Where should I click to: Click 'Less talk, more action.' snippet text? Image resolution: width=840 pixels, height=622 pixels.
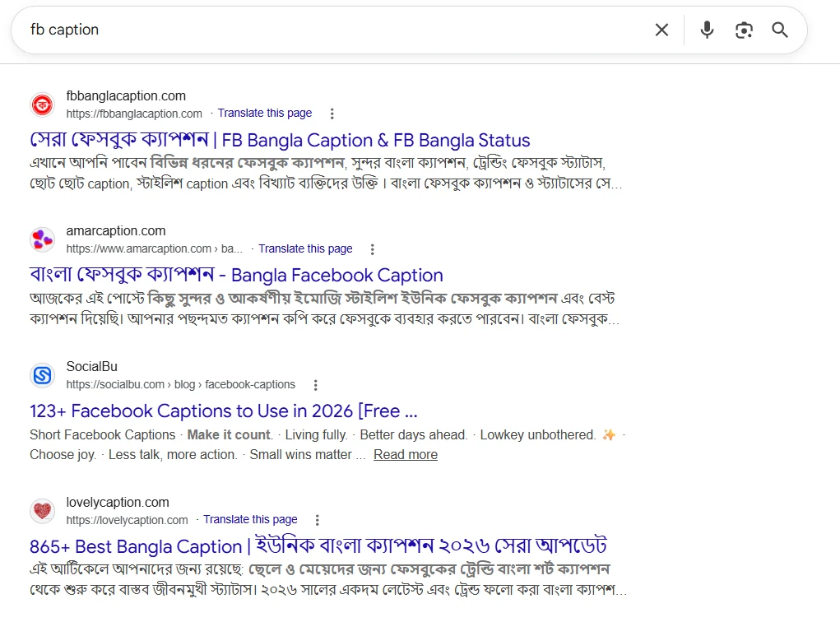[173, 454]
